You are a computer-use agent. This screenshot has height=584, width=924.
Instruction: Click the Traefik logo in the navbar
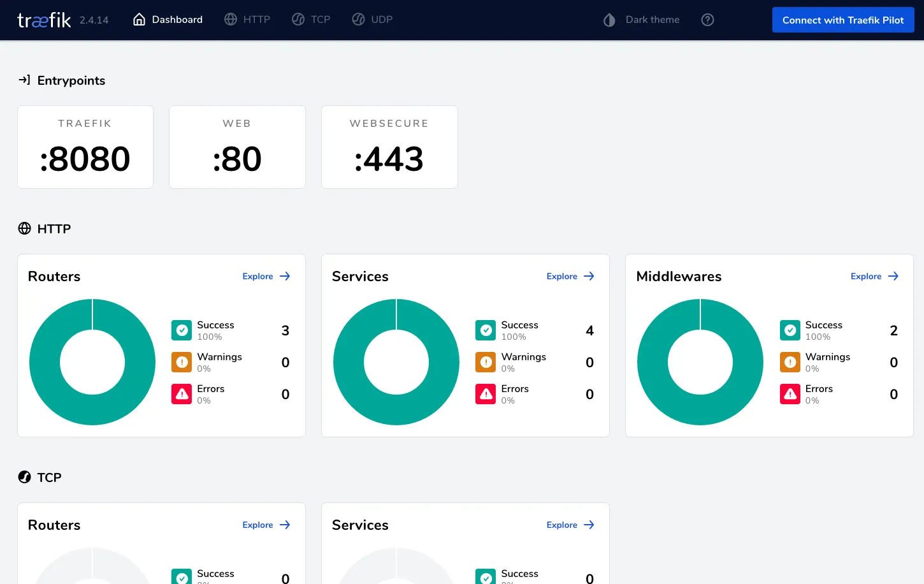pyautogui.click(x=43, y=19)
